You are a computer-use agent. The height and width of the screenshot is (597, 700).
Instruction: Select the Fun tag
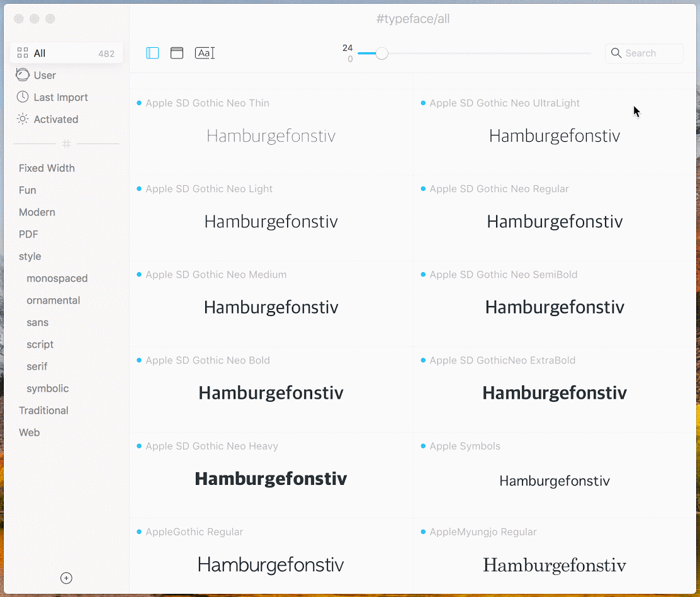28,190
